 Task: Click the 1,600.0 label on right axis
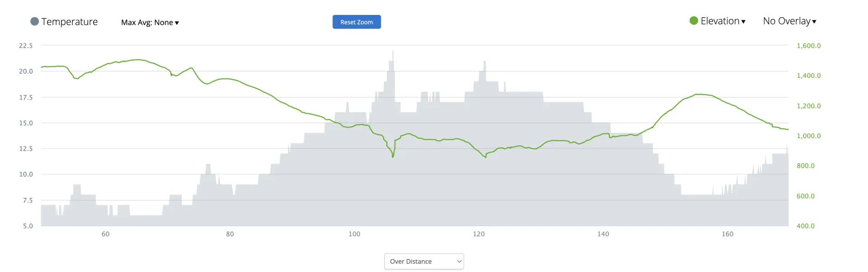[808, 46]
